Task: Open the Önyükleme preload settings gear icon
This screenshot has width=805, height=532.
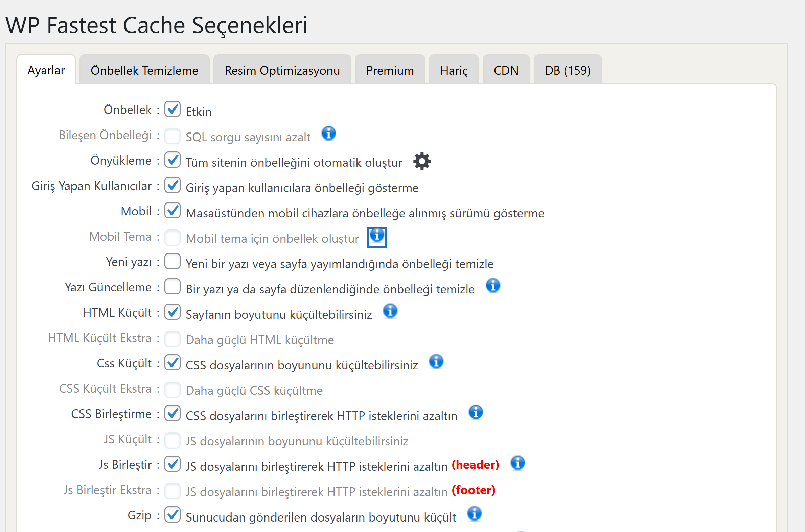Action: [422, 161]
